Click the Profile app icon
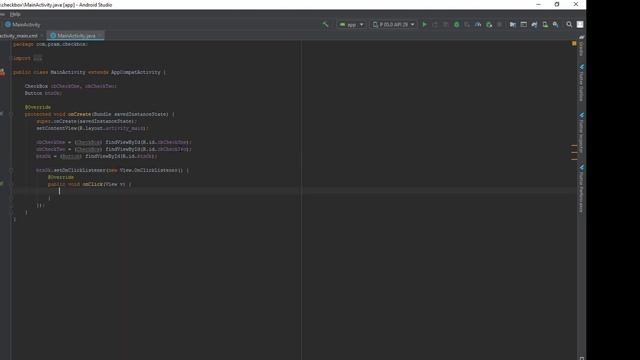The height and width of the screenshot is (360, 640). [x=478, y=24]
